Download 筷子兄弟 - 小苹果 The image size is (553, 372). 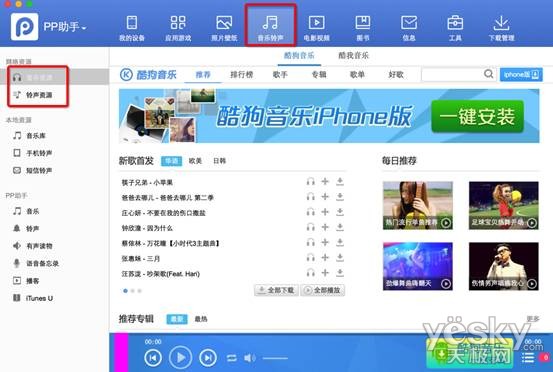340,182
